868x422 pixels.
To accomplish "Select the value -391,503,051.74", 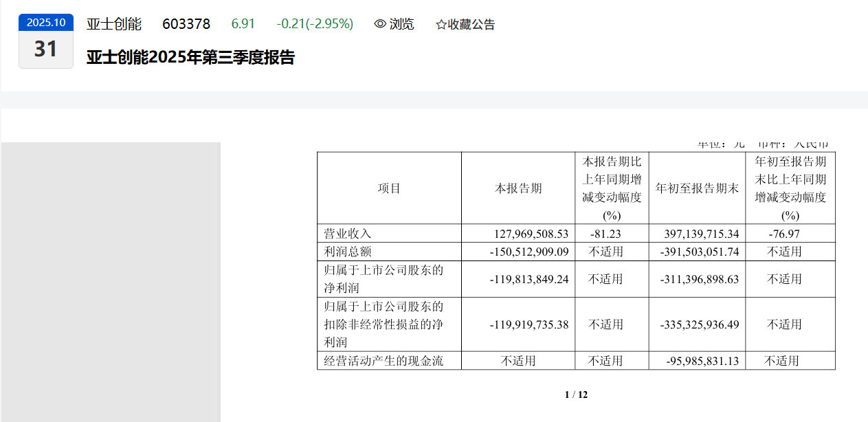I will tap(700, 252).
